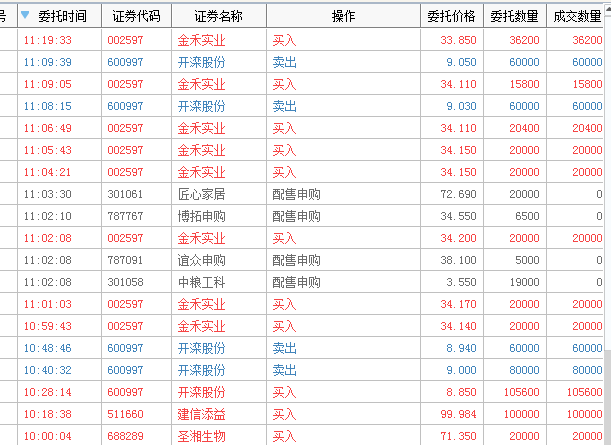Click security code 301058

(125, 282)
